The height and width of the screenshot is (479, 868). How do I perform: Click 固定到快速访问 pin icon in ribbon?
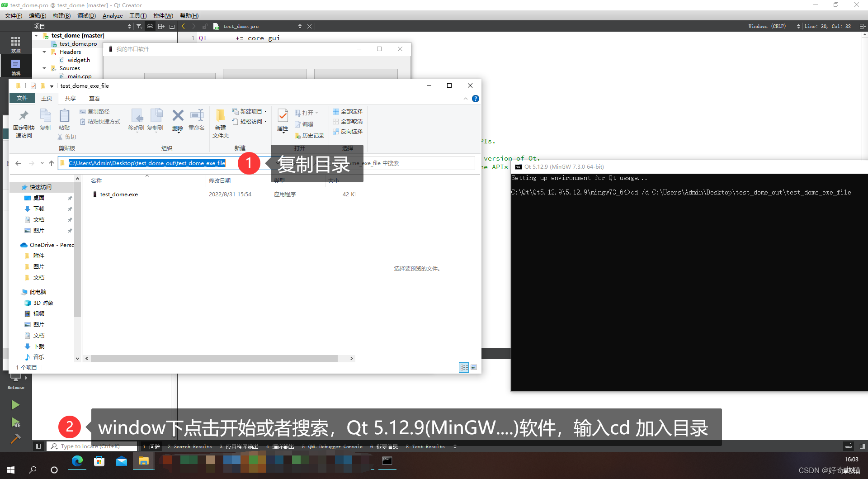pos(24,116)
